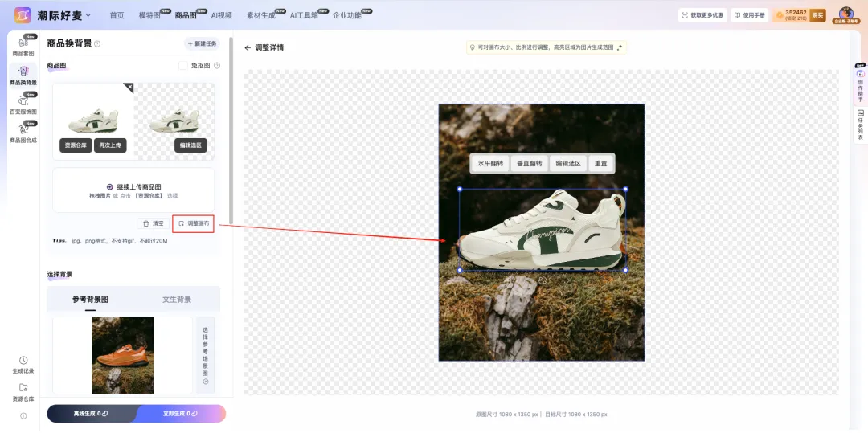Click help icon next to 商品换背景 title
Viewport: 868px width, 433px height.
pos(97,43)
